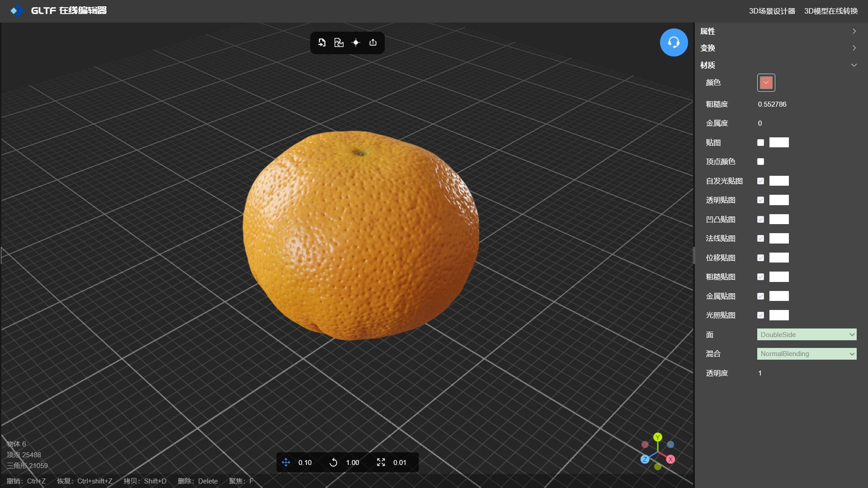Click the 自发光贴图 texture thumbnail

(x=779, y=181)
